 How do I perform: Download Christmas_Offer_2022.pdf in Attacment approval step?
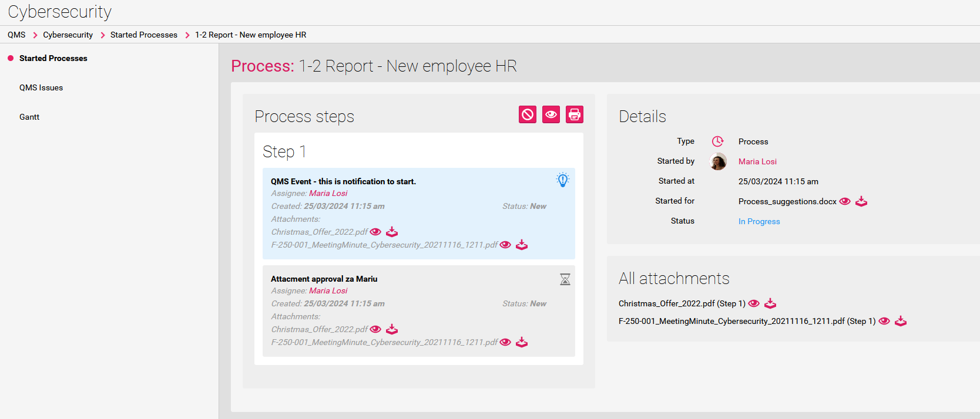(x=391, y=329)
